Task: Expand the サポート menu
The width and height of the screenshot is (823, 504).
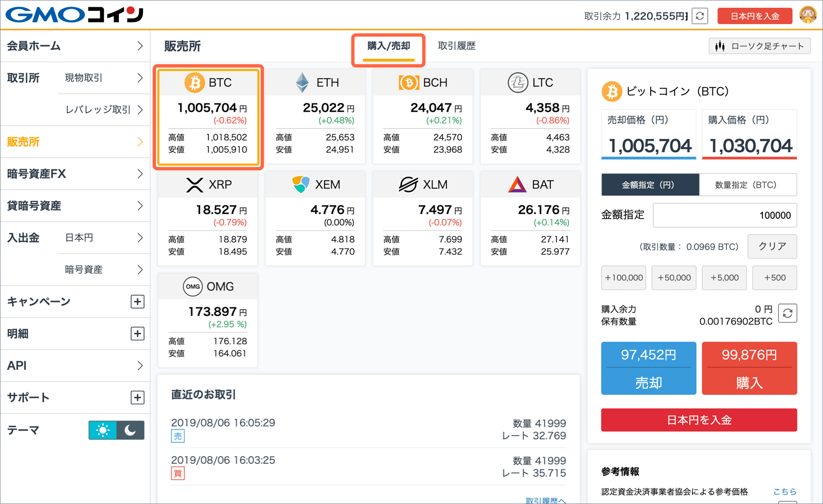Action: pyautogui.click(x=137, y=398)
